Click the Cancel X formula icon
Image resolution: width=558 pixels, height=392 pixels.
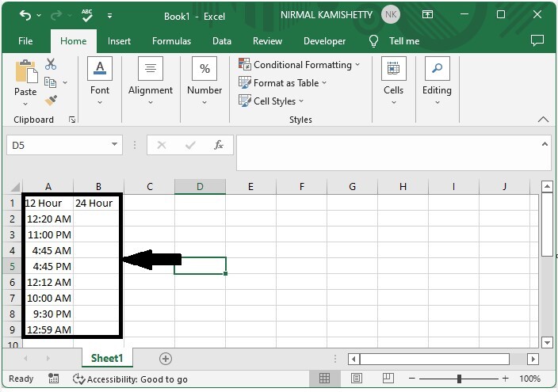tap(162, 145)
